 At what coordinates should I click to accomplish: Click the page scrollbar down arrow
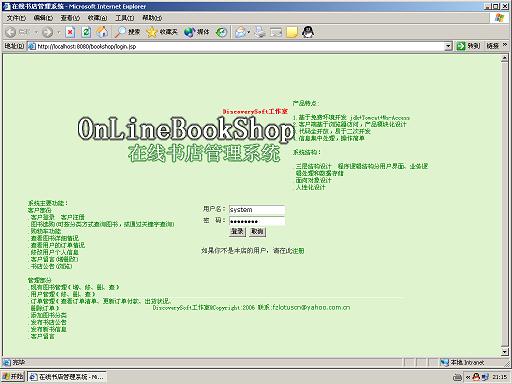[504, 352]
